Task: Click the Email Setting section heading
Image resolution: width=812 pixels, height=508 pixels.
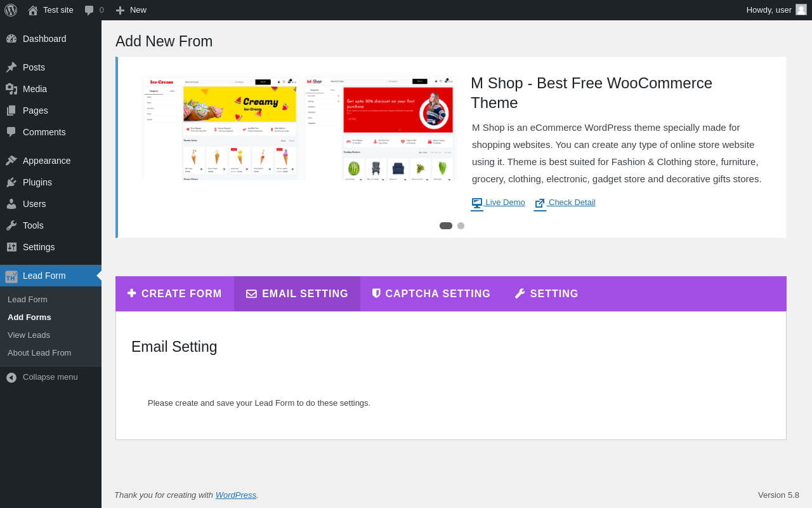Action: 174,347
